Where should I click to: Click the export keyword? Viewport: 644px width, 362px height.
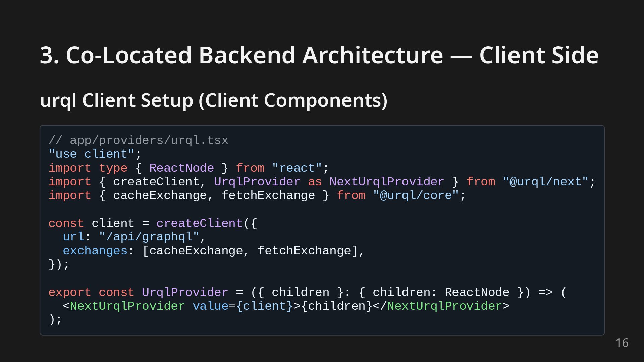click(x=69, y=292)
